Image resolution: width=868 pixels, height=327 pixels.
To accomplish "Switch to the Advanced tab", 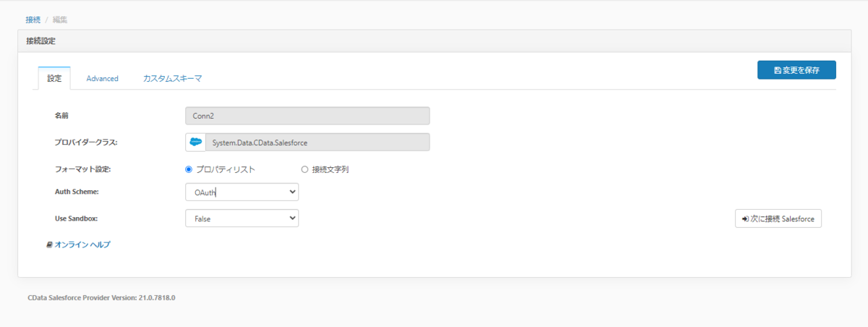I will tap(102, 78).
